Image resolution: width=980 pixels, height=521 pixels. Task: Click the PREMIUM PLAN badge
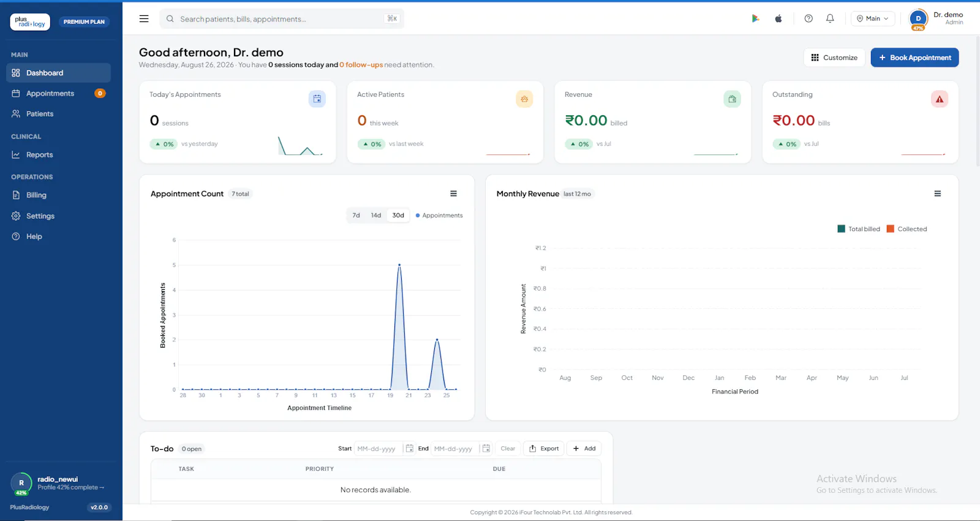pos(84,22)
